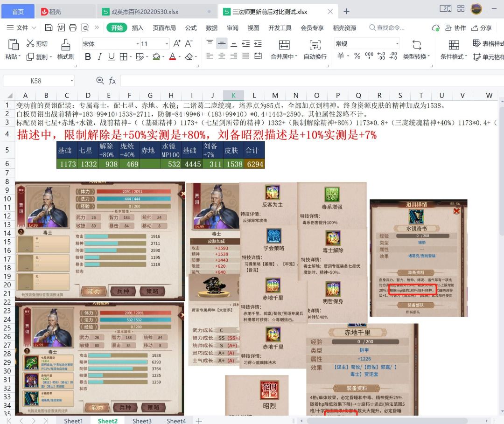Click the 分享 share button
The width and height of the screenshot is (504, 424).
[482, 28]
